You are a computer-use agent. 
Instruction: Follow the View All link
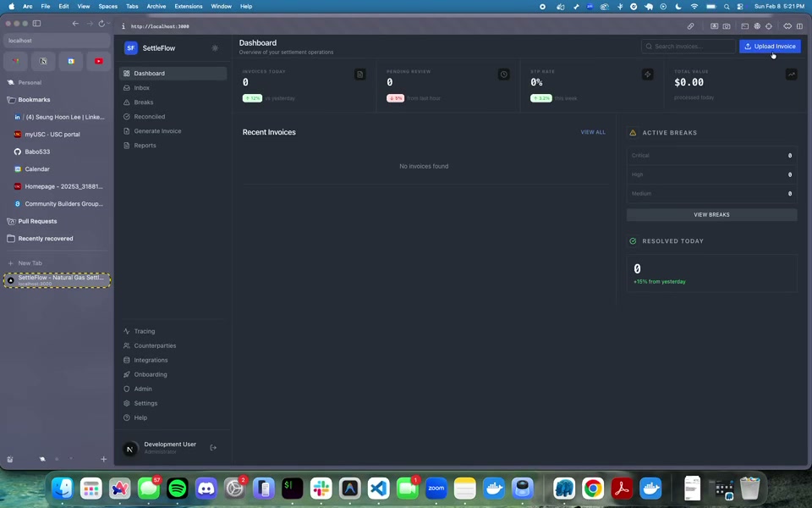[592, 132]
